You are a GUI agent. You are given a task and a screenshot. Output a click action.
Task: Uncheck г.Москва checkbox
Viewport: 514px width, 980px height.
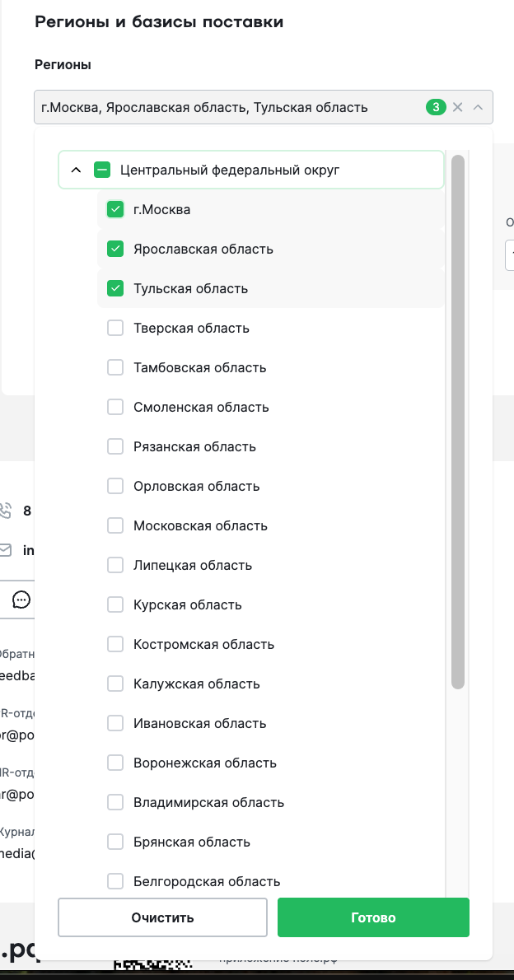click(115, 209)
